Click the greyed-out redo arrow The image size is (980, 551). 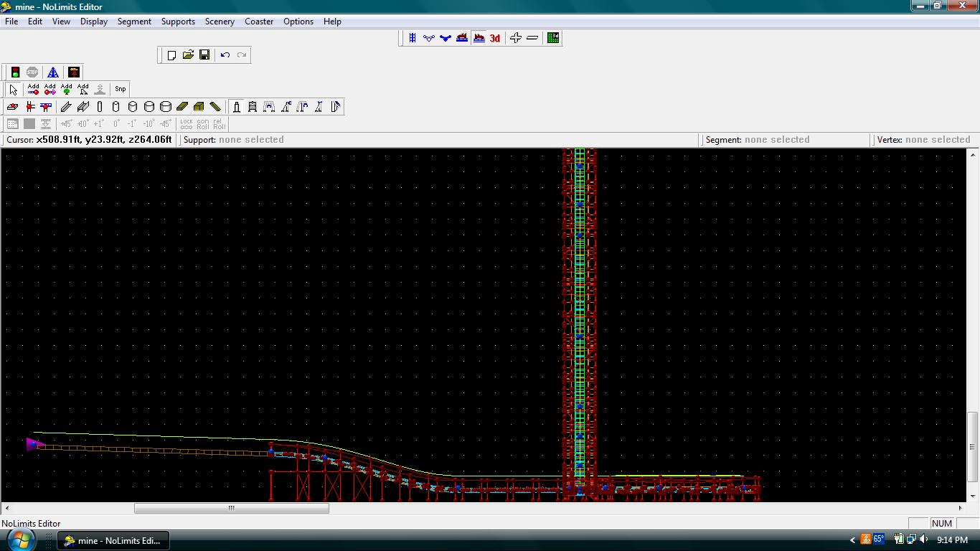coord(242,55)
